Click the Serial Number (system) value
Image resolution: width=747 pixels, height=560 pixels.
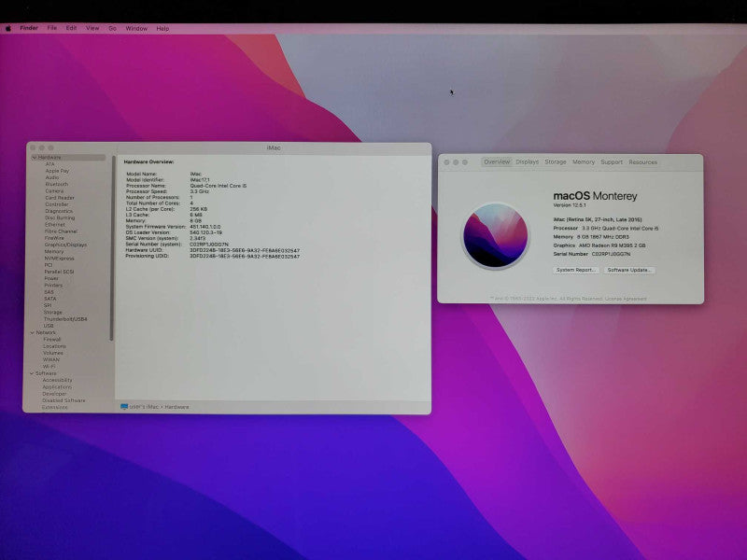pos(209,245)
